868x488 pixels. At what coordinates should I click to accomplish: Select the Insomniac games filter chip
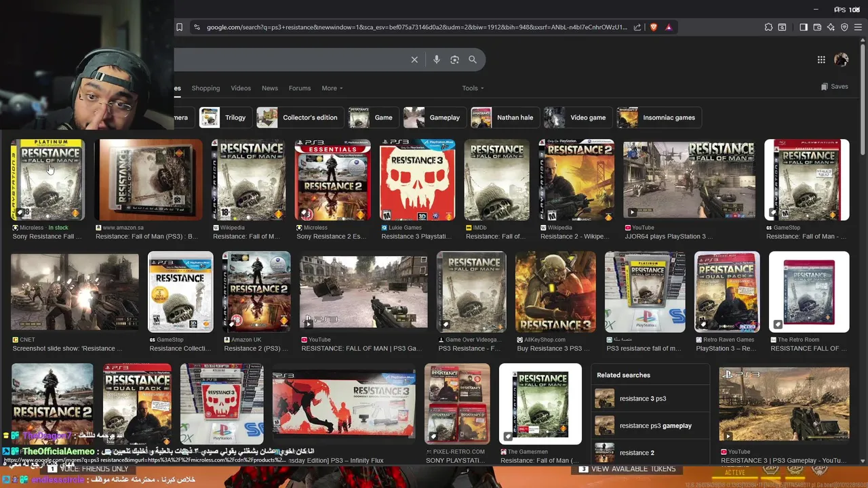pos(658,117)
